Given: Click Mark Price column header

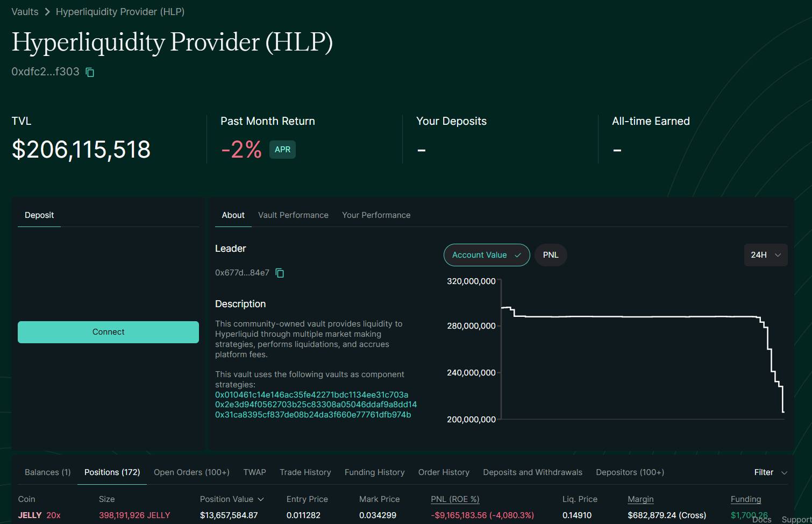Looking at the screenshot, I should pyautogui.click(x=379, y=499).
